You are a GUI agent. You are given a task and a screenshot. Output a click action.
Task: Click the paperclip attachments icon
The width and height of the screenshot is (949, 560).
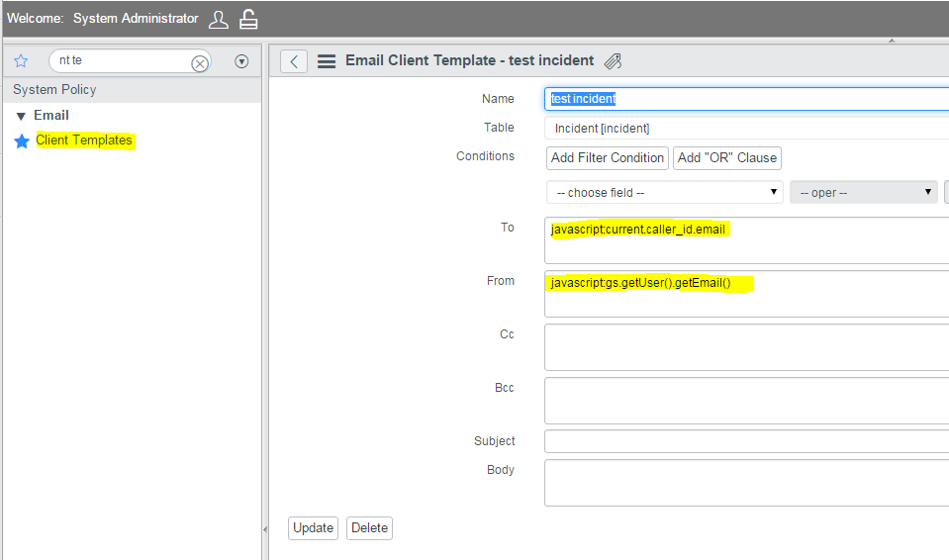[613, 61]
